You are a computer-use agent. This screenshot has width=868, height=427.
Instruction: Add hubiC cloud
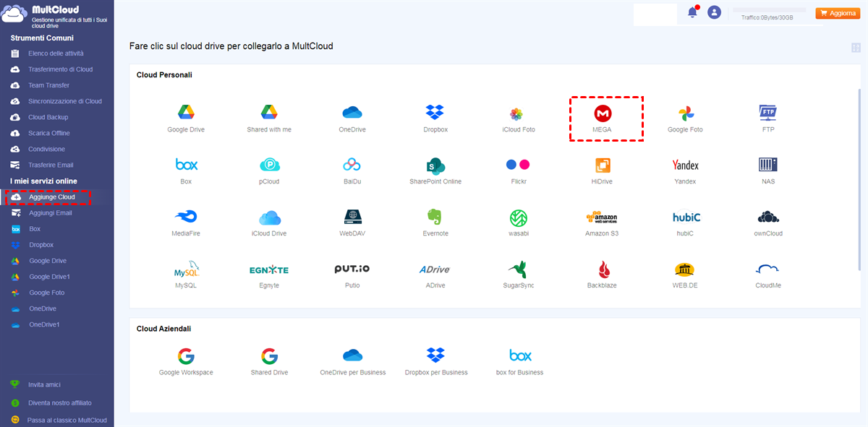(x=686, y=217)
